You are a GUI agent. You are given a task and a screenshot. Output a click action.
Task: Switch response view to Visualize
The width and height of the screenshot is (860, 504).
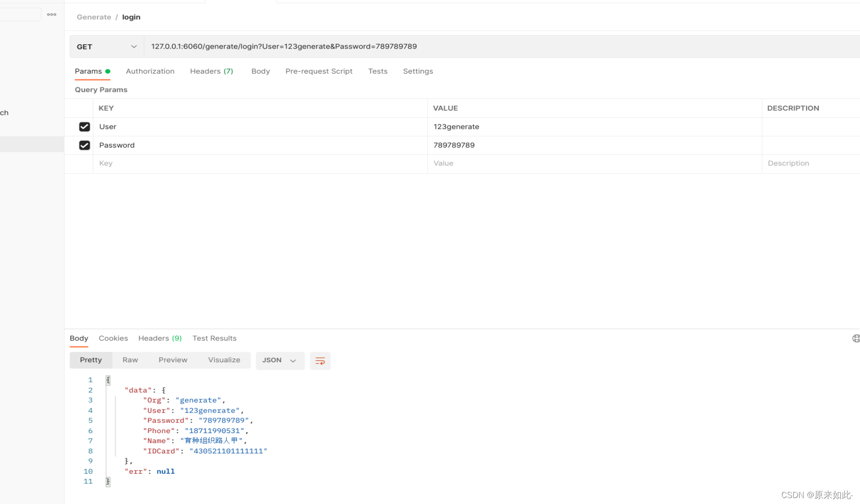(x=224, y=360)
